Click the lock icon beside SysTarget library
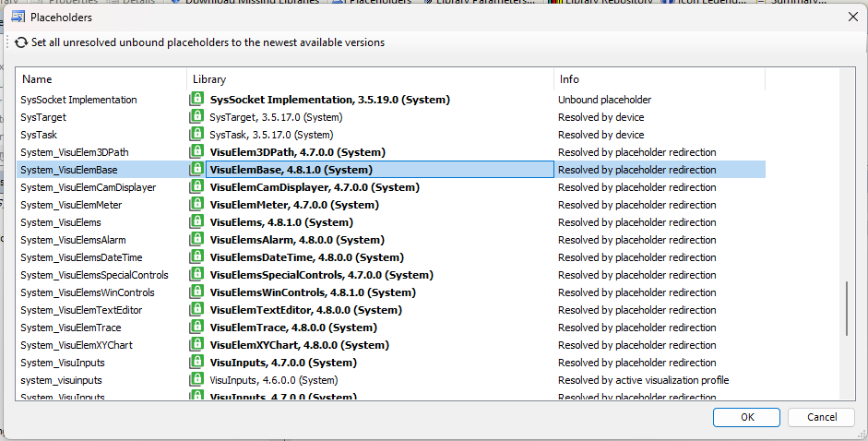 (196, 117)
